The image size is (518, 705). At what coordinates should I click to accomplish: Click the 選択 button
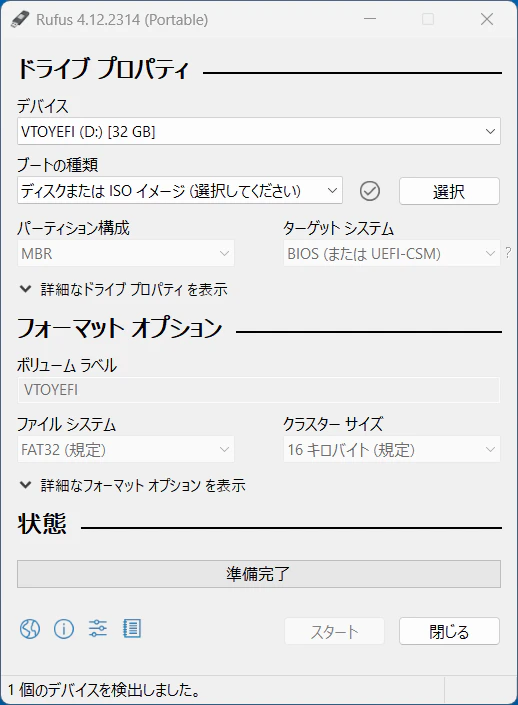[x=449, y=191]
